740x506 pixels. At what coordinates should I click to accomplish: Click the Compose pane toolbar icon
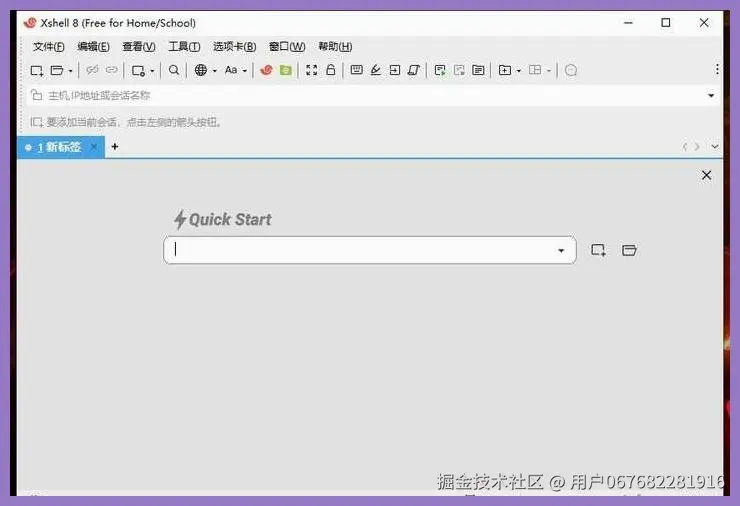[x=478, y=70]
